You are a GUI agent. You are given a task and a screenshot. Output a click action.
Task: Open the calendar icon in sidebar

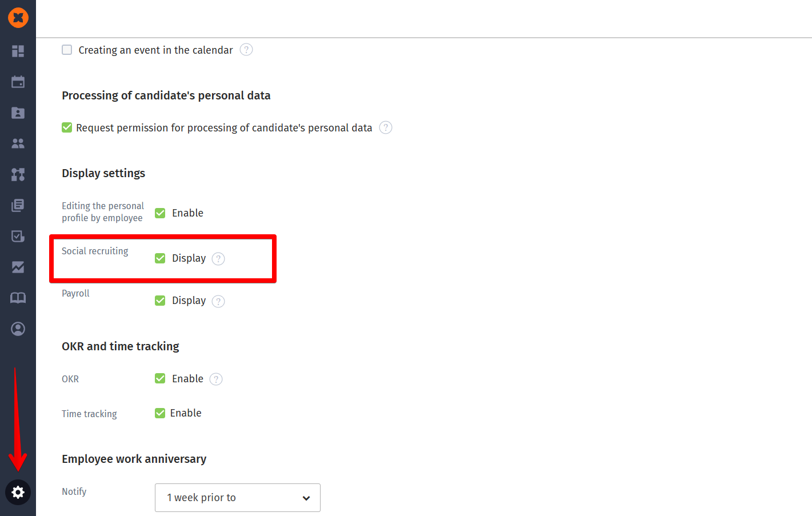(18, 82)
